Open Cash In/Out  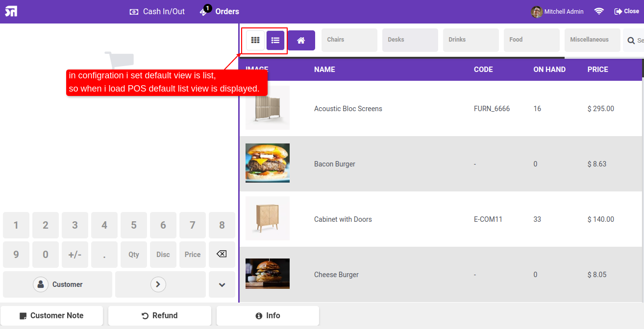[x=157, y=11]
